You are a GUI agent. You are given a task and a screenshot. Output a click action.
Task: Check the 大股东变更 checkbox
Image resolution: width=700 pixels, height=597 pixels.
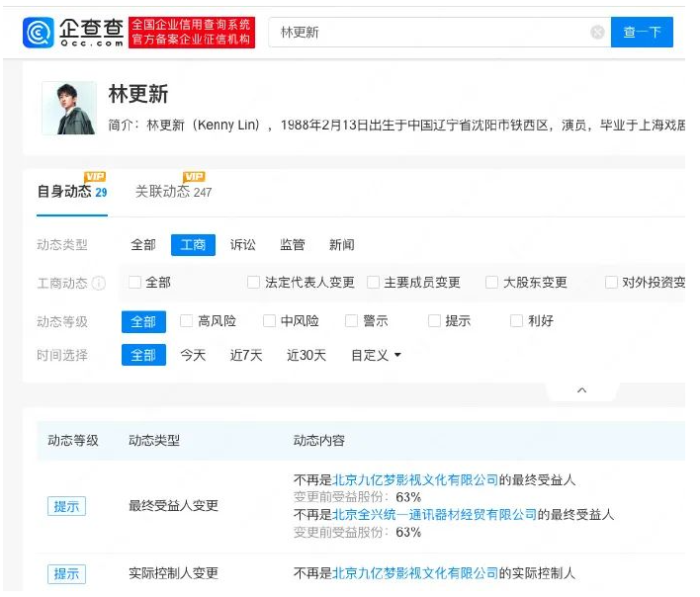tap(491, 283)
